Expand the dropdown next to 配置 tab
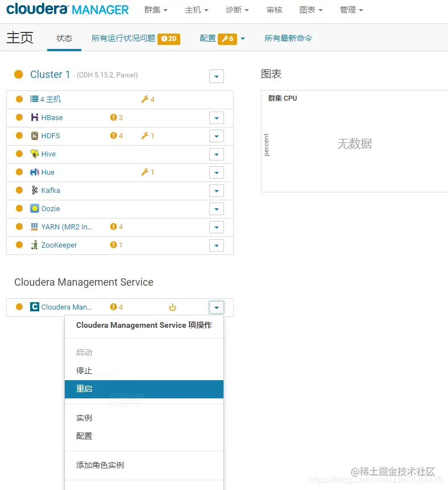This screenshot has height=490, width=448. tap(243, 39)
